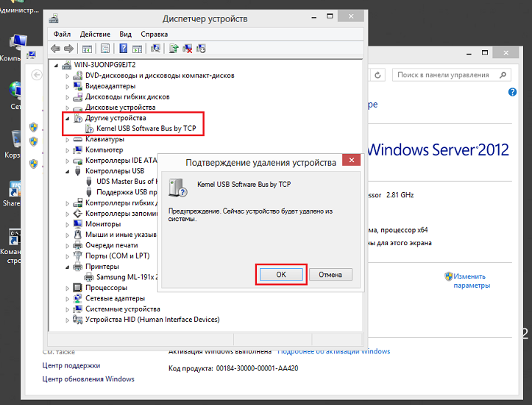
Task: Click the Scan for hardware changes toolbar icon
Action: [155, 49]
